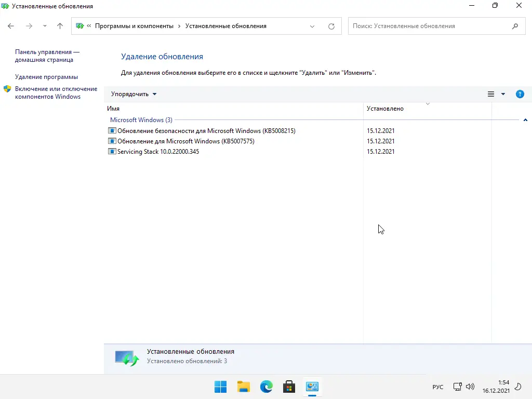Viewport: 532px width, 399px height.
Task: Select Servicing Stack 10.0.22000.345 row
Action: tap(158, 152)
